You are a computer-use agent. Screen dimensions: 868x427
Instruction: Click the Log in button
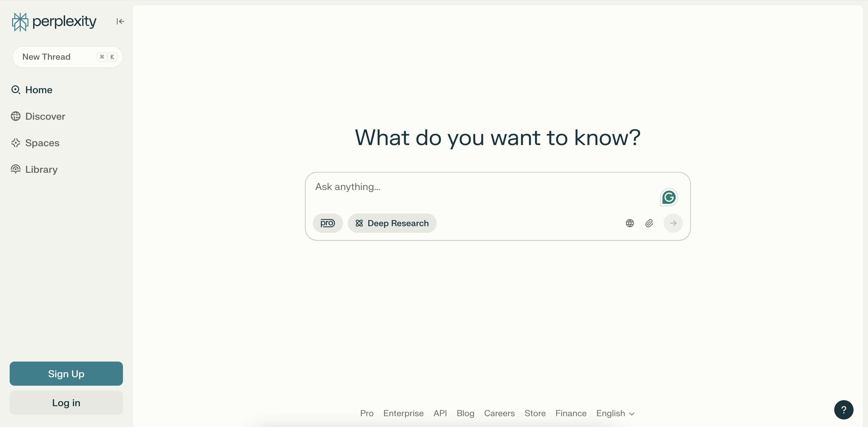[x=66, y=403]
